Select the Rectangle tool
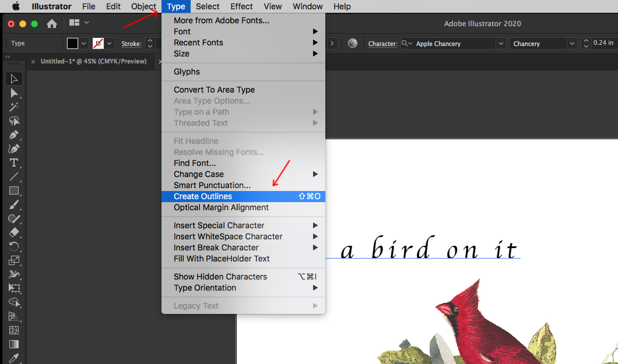This screenshot has width=618, height=364. pos(15,191)
